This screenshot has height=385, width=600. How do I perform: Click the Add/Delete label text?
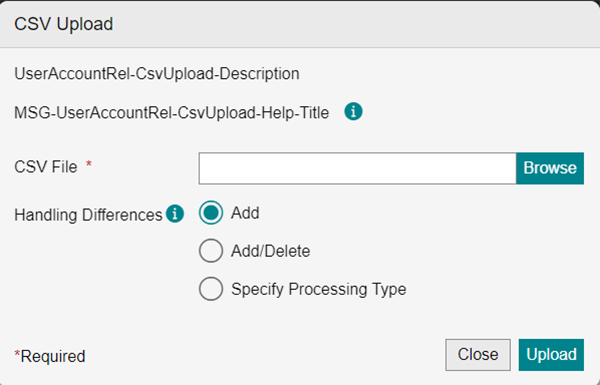click(x=271, y=251)
